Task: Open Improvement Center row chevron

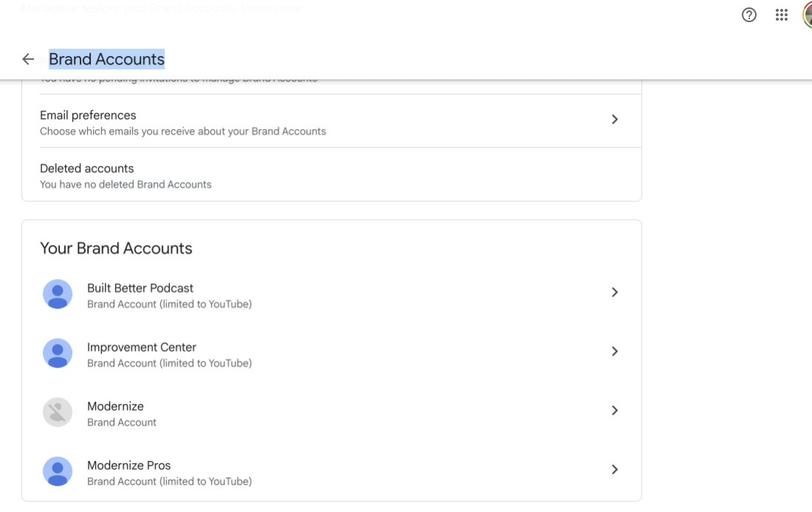Action: coord(615,351)
